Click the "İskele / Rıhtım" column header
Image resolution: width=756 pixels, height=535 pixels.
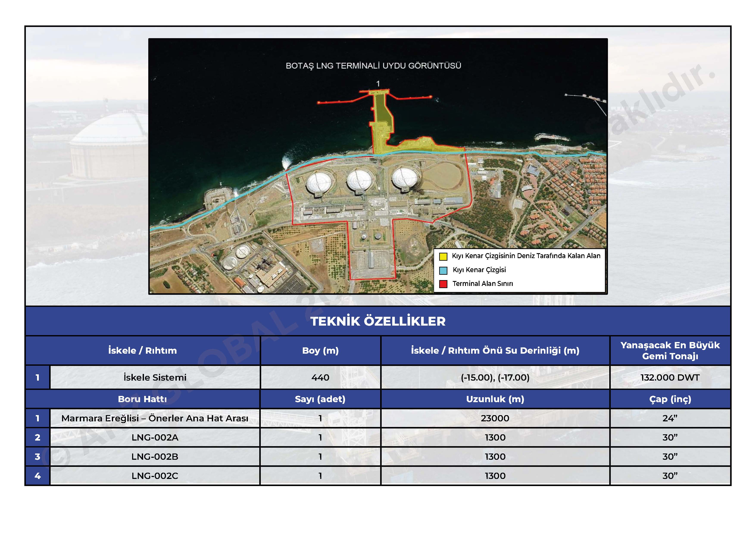(x=143, y=350)
